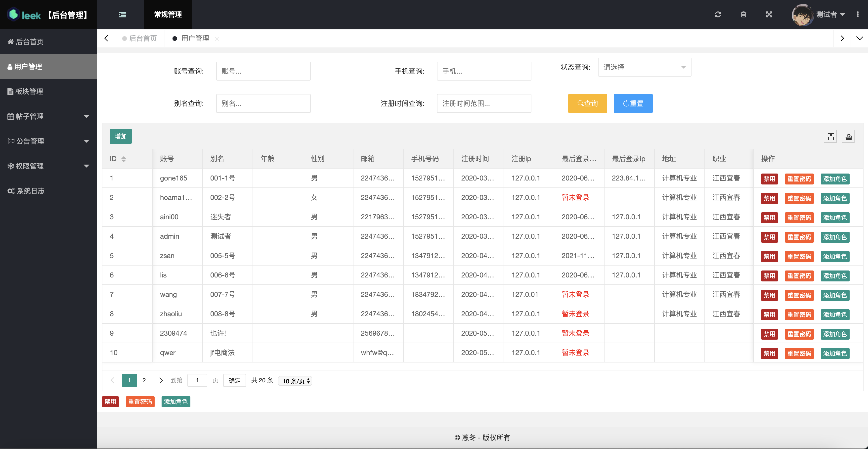The image size is (868, 449).
Task: Click 添加角色 in the 2309474 row
Action: [835, 334]
